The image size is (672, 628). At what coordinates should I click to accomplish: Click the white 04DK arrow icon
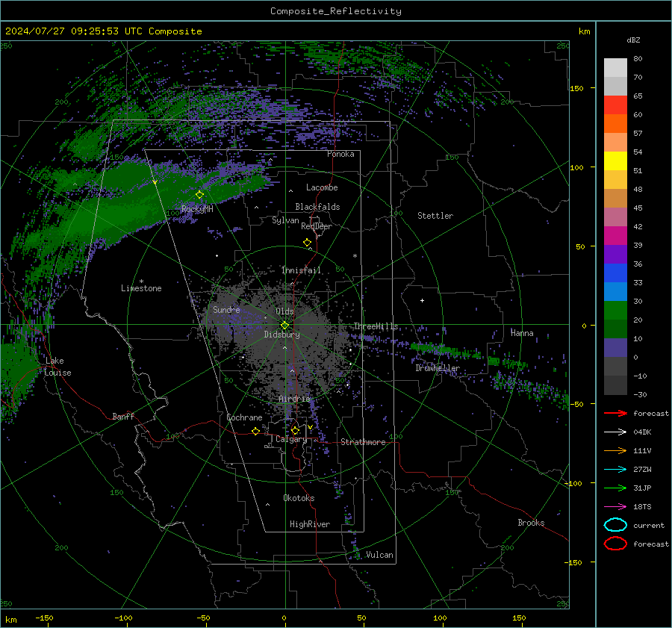pos(615,432)
